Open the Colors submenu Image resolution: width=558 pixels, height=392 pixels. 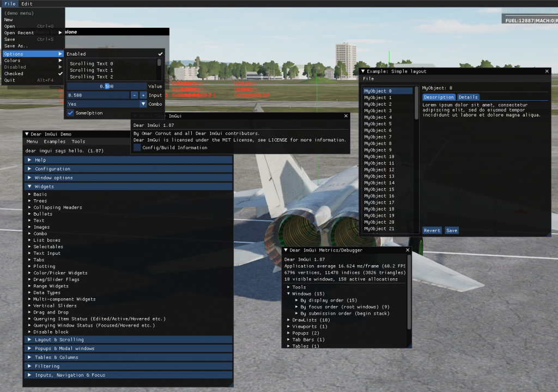click(33, 60)
